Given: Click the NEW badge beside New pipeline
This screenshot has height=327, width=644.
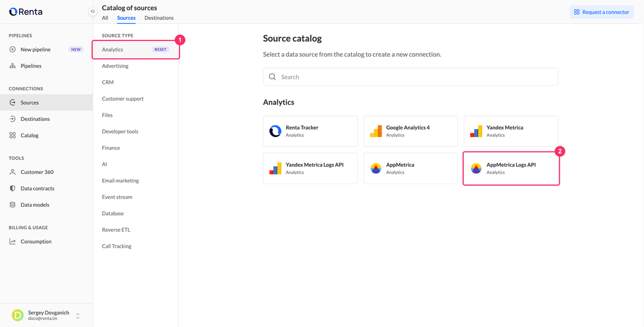Looking at the screenshot, I should 76,49.
